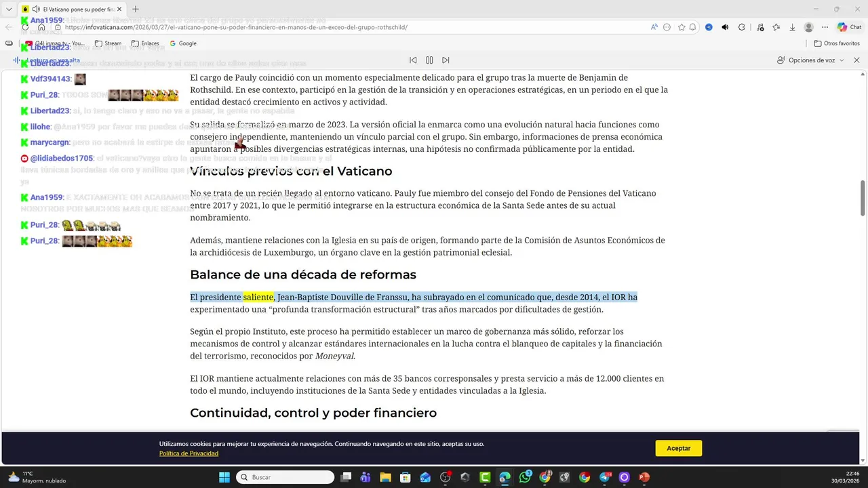Click the Read aloud icon in address bar
Screen dimensions: 868x488
654,27
